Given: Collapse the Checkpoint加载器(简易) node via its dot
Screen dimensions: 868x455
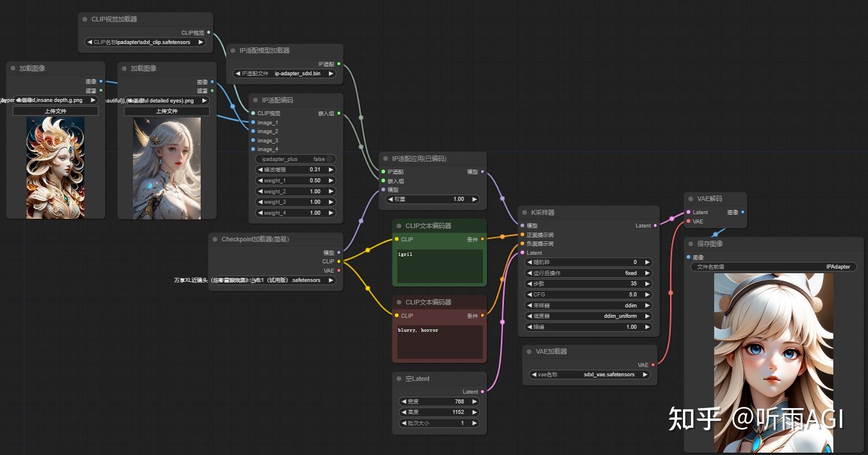Looking at the screenshot, I should 215,239.
